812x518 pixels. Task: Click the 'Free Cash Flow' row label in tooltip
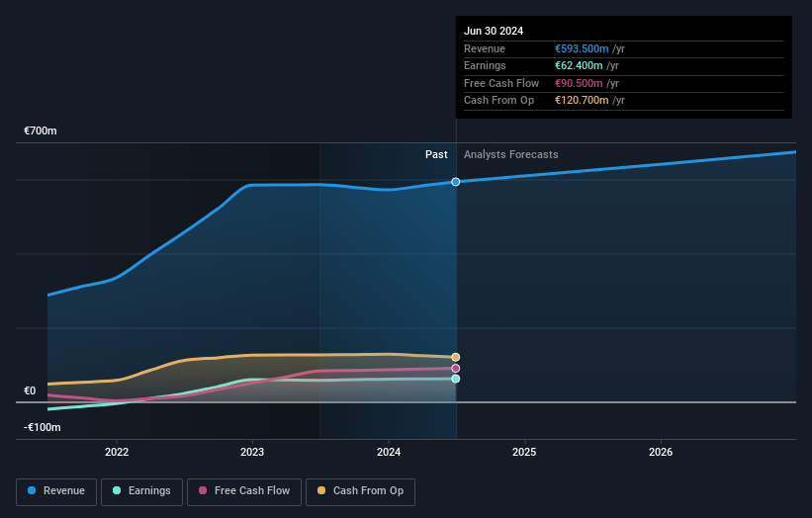[501, 83]
